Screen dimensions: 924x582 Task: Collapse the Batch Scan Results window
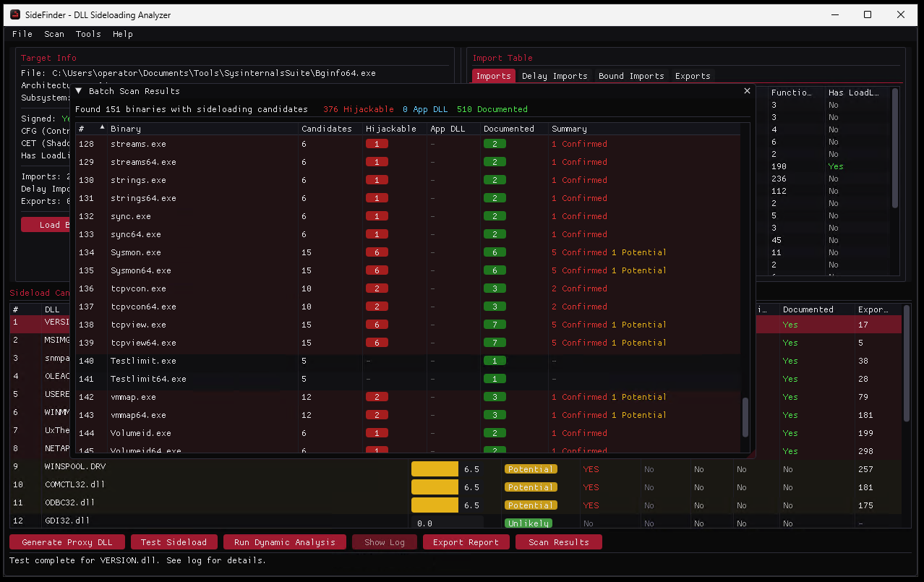point(79,91)
